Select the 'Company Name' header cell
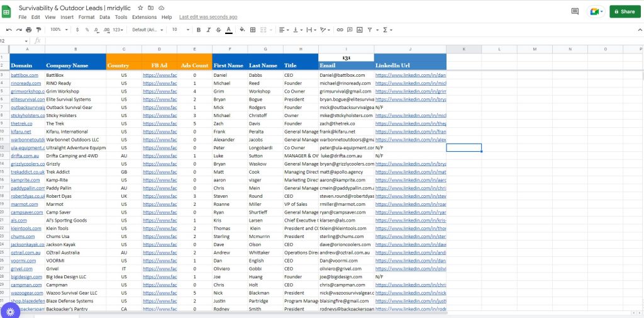The width and height of the screenshot is (644, 318). 75,65
